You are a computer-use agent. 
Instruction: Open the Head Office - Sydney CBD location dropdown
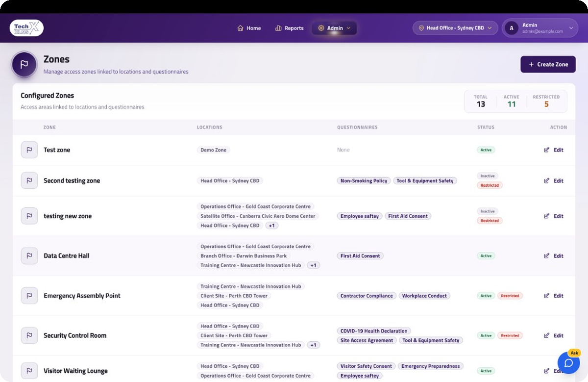point(455,28)
